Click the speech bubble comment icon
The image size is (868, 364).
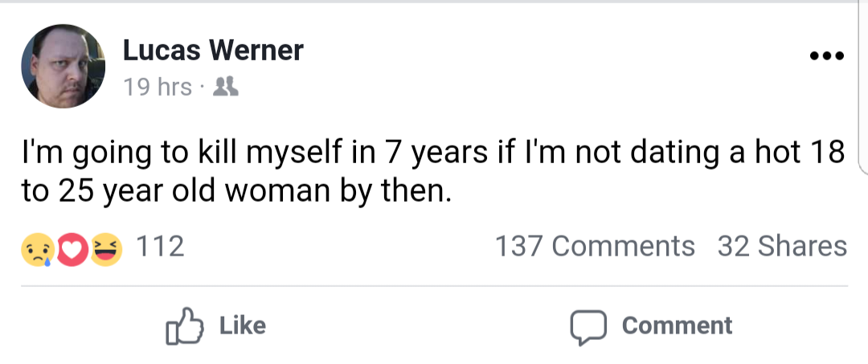588,327
